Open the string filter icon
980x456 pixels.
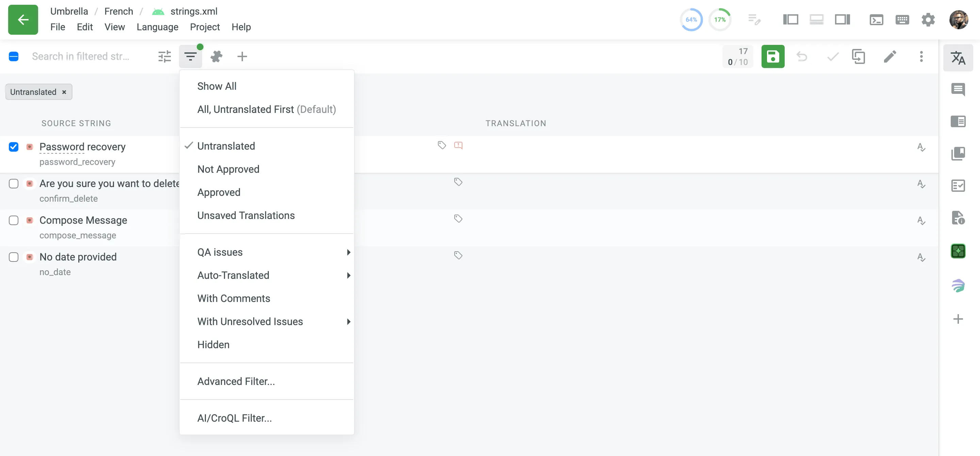click(190, 57)
